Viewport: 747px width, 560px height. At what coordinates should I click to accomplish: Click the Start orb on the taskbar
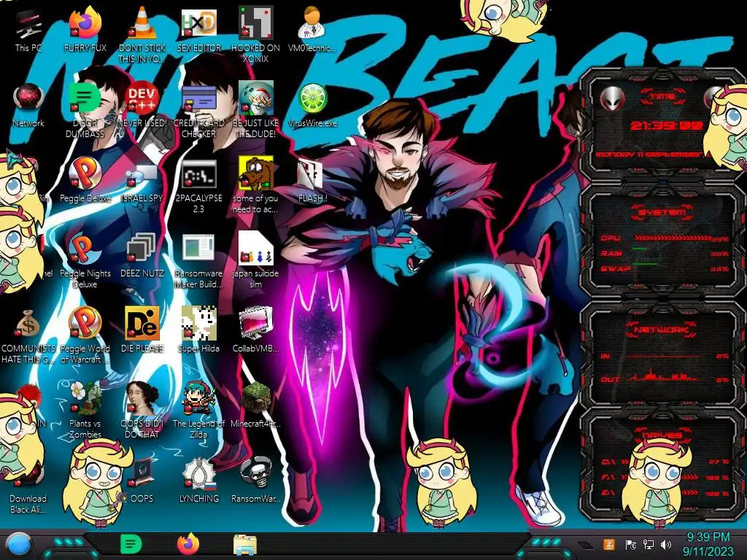pos(19,545)
